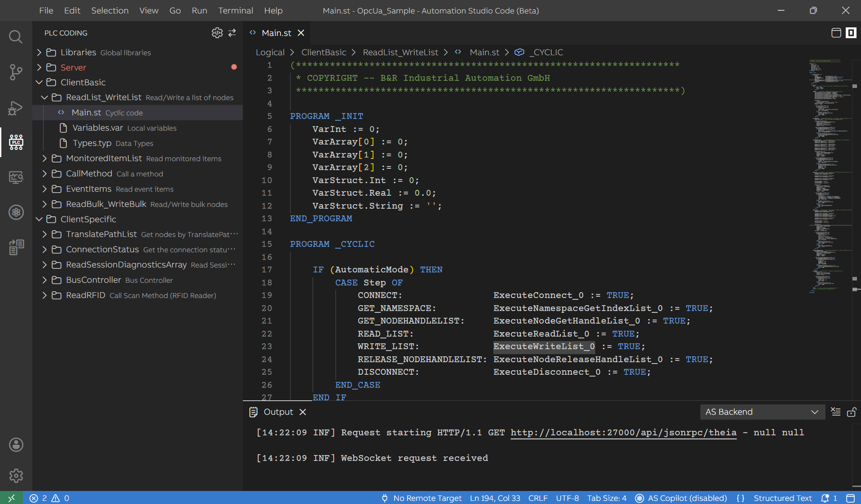This screenshot has width=861, height=504.
Task: Open the Search view in activity bar
Action: point(16,36)
